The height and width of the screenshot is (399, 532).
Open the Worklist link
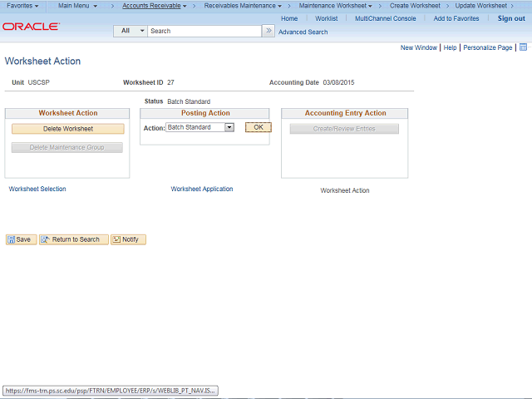(x=326, y=18)
